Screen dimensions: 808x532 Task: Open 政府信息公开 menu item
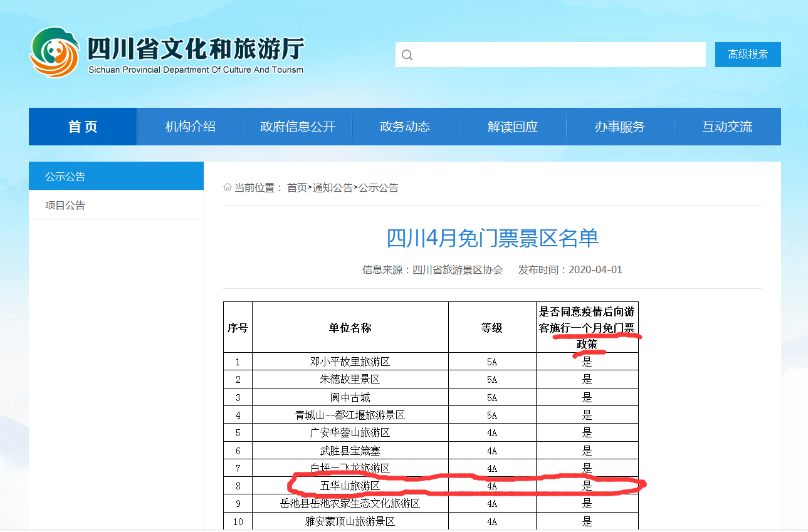(298, 127)
